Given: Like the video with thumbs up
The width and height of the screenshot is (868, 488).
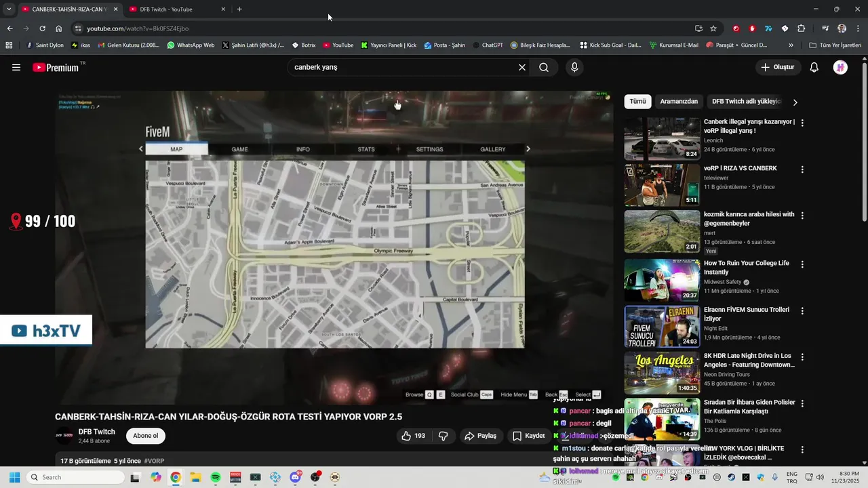Looking at the screenshot, I should coord(414,436).
